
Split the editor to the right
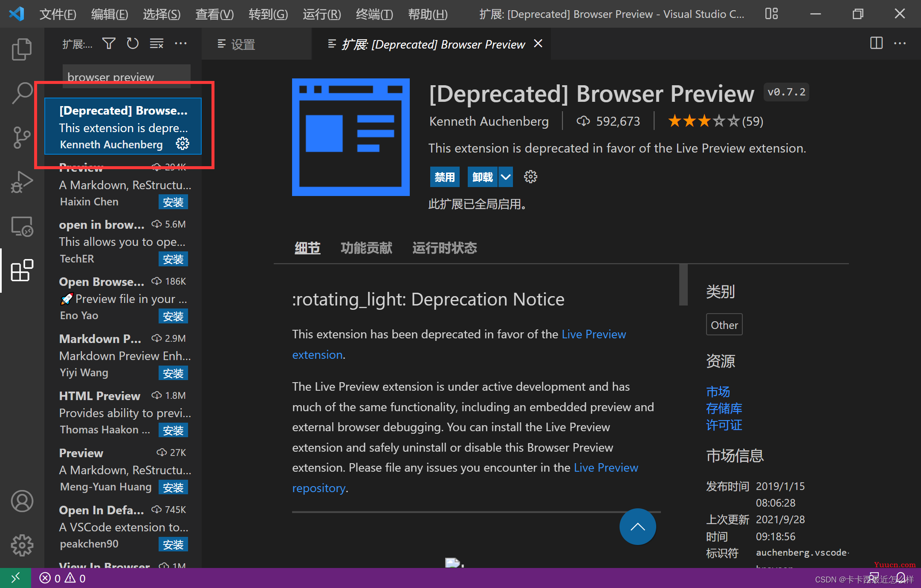(x=876, y=43)
